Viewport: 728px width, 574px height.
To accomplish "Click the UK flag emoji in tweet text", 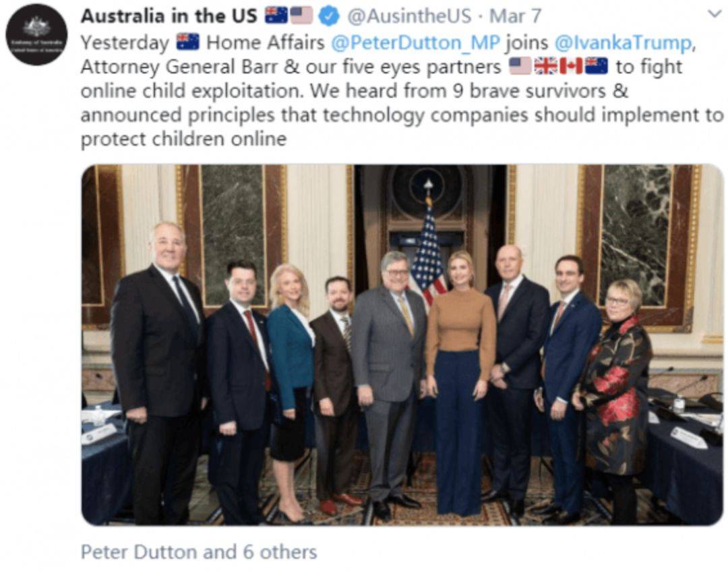I will click(x=545, y=66).
